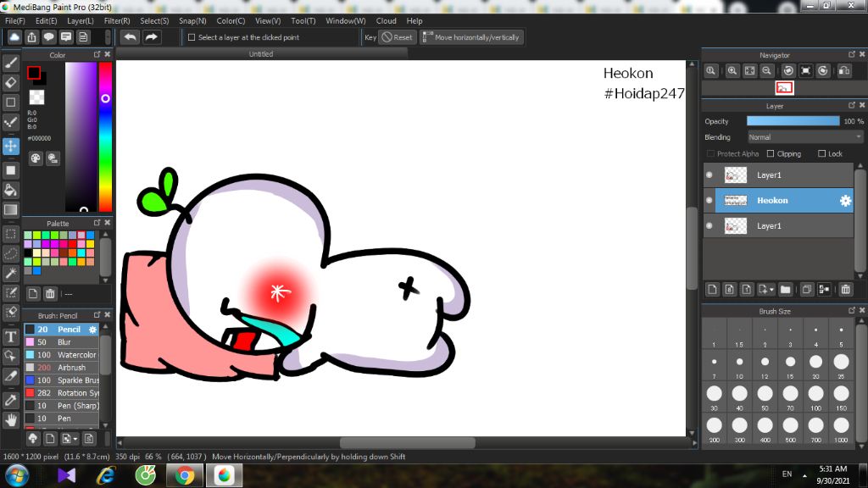Image resolution: width=868 pixels, height=488 pixels.
Task: Click delete layer trash icon
Action: [845, 290]
